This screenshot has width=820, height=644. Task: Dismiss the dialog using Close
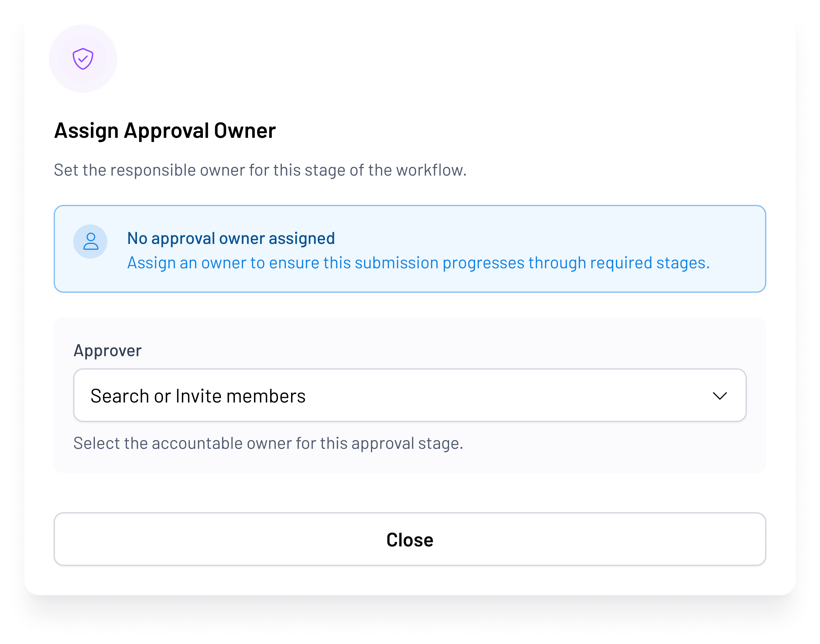point(410,539)
